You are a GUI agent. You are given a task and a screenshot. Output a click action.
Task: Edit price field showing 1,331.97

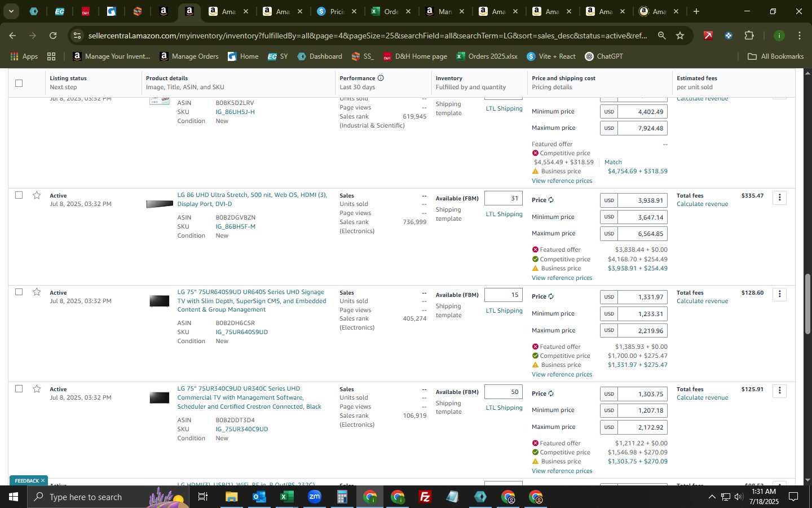(642, 297)
